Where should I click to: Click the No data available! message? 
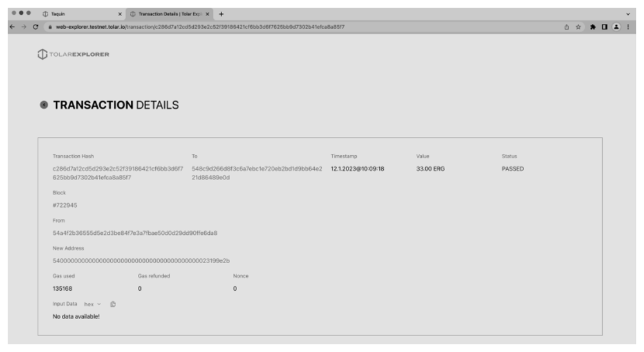coord(76,317)
